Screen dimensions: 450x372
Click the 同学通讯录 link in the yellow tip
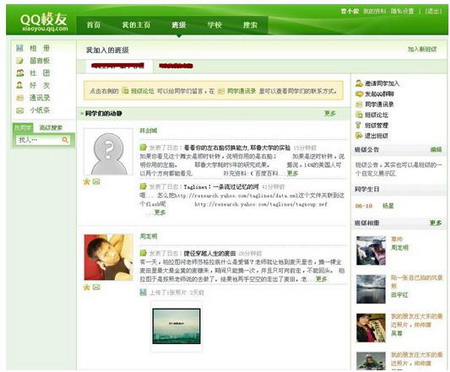241,91
